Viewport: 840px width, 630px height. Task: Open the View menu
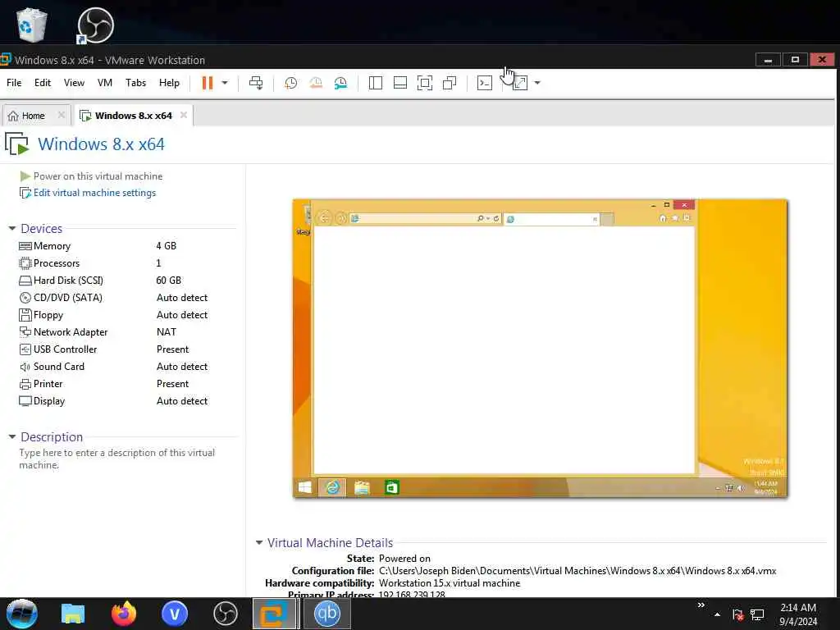coord(74,83)
